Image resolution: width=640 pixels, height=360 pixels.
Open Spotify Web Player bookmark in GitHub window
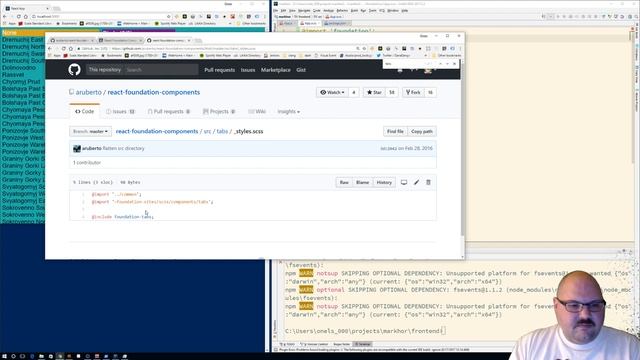[215, 55]
